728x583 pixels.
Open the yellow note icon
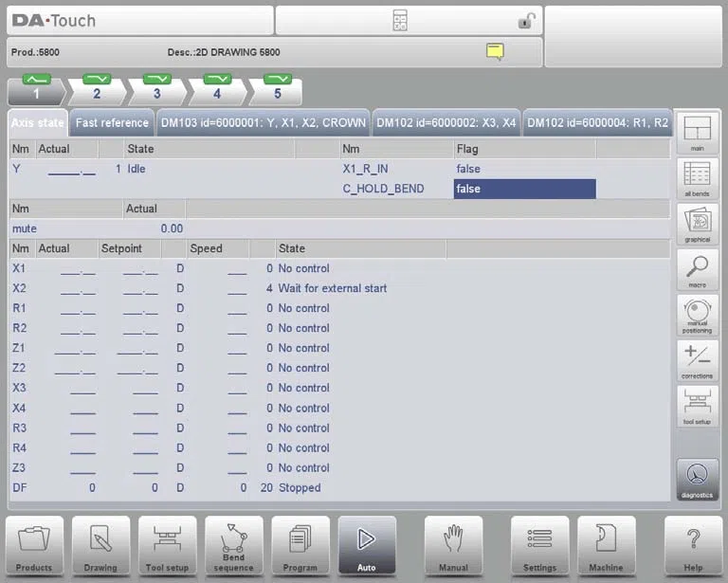click(495, 51)
